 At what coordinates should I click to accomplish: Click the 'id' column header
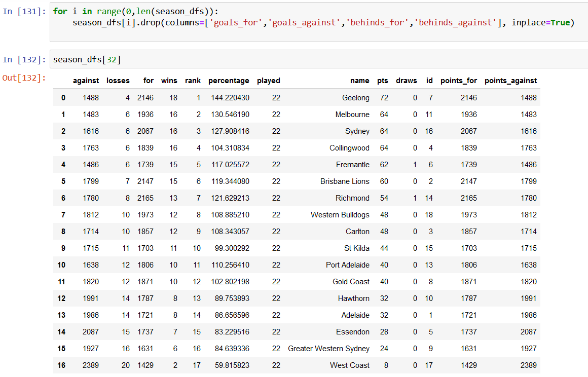coord(429,81)
